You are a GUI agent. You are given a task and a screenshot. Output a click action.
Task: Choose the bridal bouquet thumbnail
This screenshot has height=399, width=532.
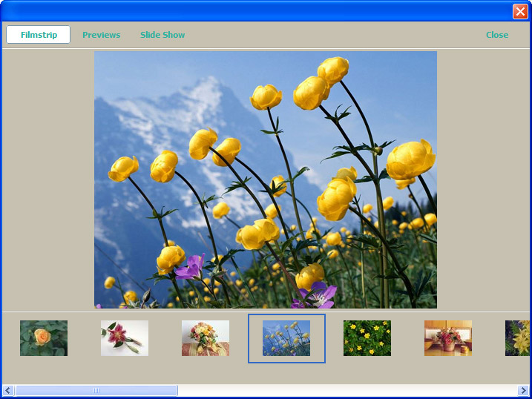tap(206, 338)
